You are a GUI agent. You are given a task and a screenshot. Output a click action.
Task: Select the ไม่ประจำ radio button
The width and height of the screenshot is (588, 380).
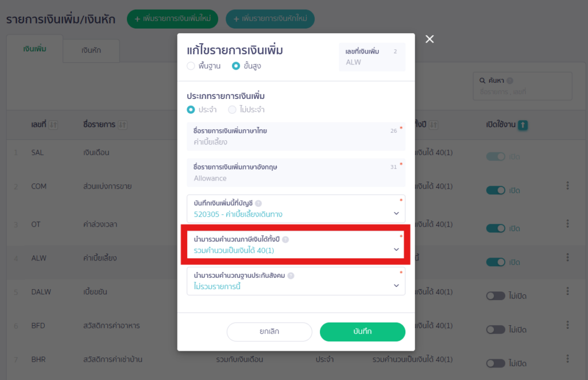pyautogui.click(x=234, y=110)
